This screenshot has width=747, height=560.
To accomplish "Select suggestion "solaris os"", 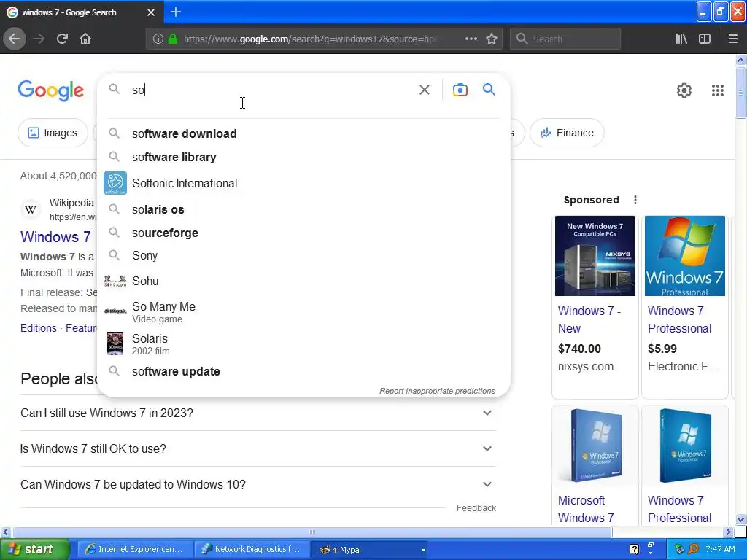I will 303,209.
